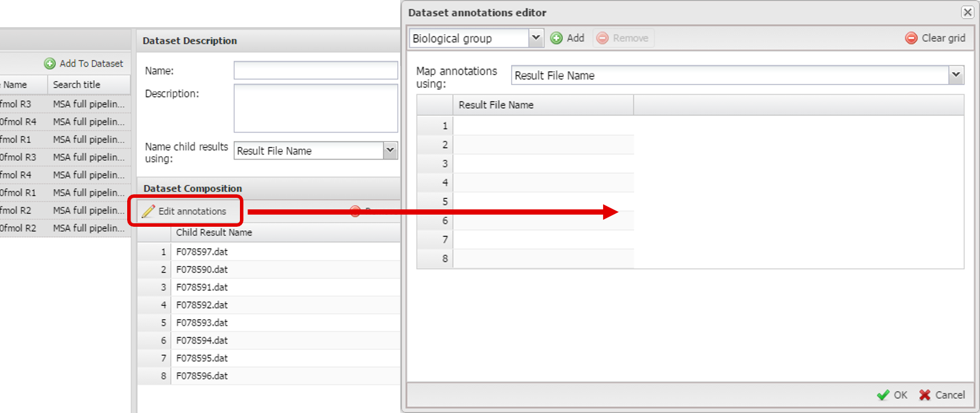Select row 1 cell in annotations grid
Viewport: 980px width, 413px height.
543,126
